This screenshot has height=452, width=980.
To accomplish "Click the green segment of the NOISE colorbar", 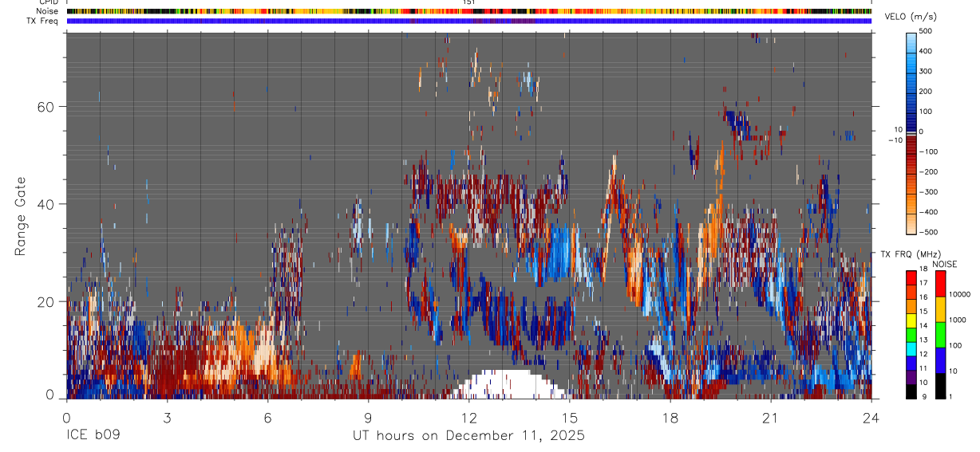I will pyautogui.click(x=939, y=335).
